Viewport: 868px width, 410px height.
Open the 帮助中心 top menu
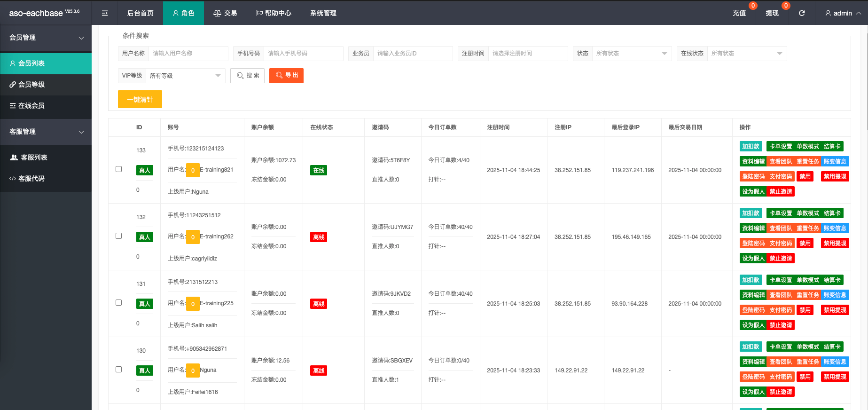coord(274,13)
